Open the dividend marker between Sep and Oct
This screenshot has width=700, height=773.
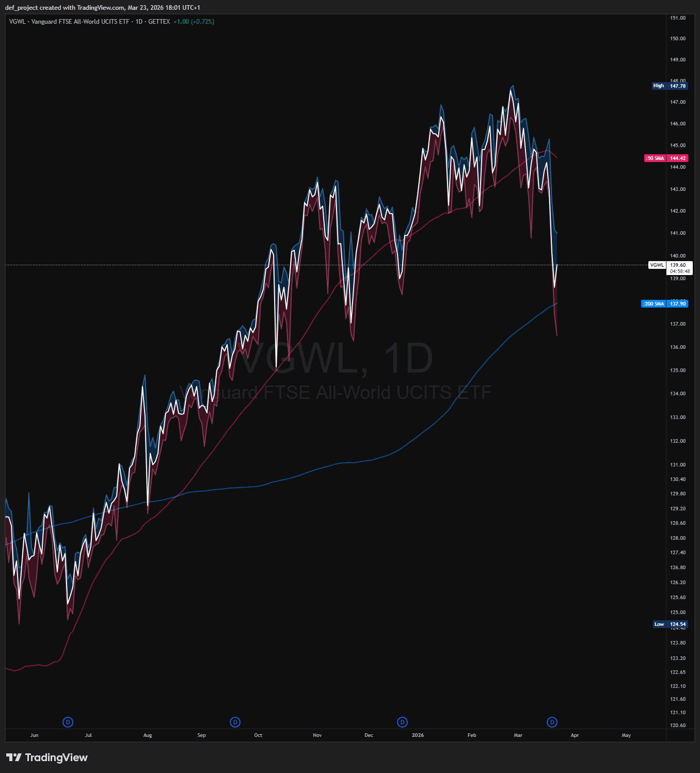point(235,722)
